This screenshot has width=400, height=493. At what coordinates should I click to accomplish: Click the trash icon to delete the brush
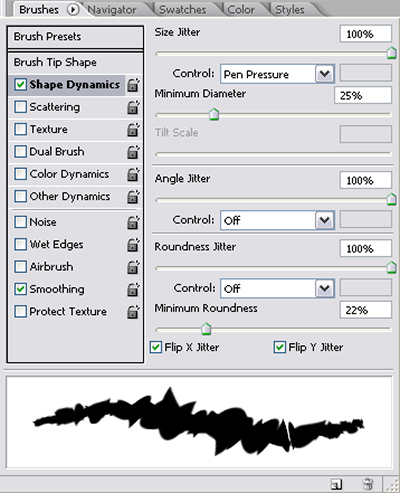(367, 484)
